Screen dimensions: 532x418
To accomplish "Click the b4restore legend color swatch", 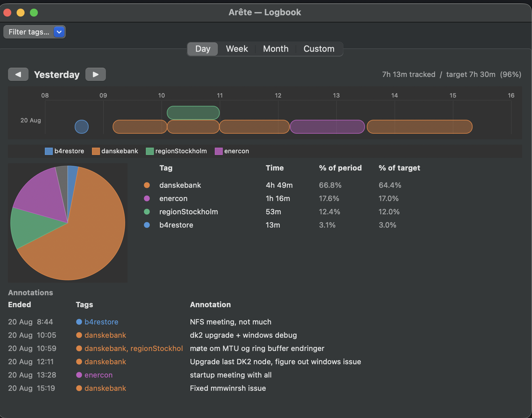I will point(49,151).
